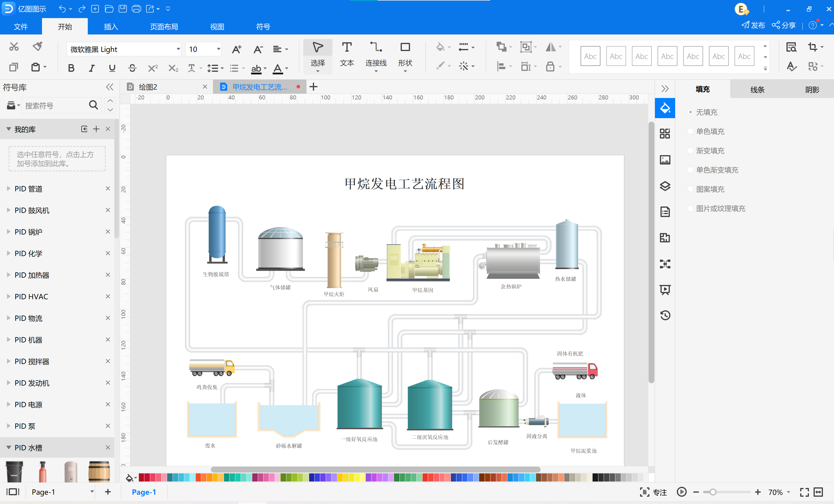Open the 线条 line properties tab
This screenshot has width=834, height=504.
[757, 90]
